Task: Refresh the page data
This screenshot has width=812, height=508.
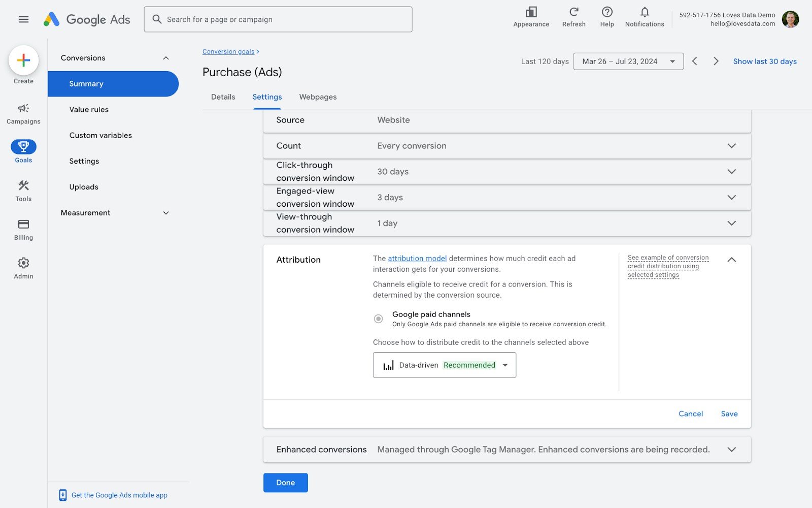Action: tap(573, 17)
